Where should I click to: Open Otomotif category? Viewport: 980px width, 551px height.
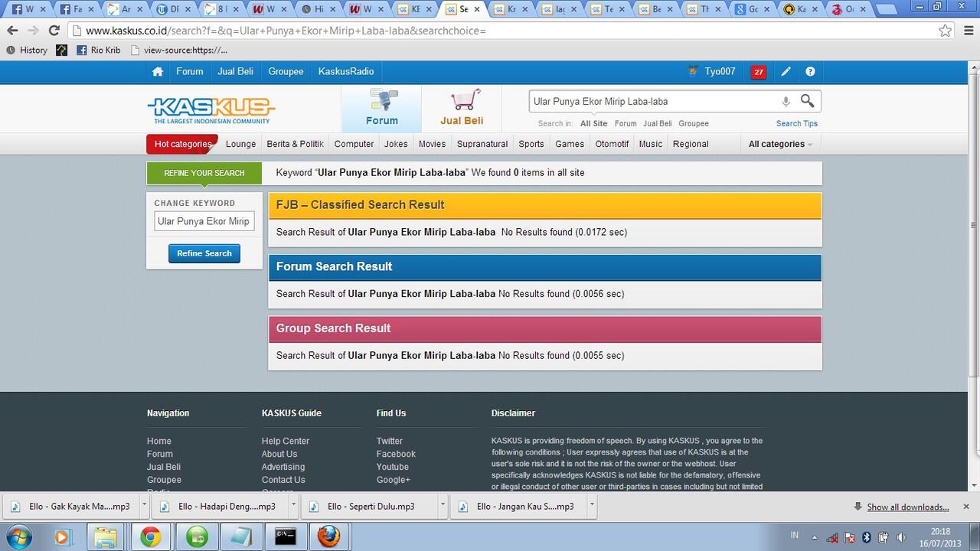[x=612, y=144]
